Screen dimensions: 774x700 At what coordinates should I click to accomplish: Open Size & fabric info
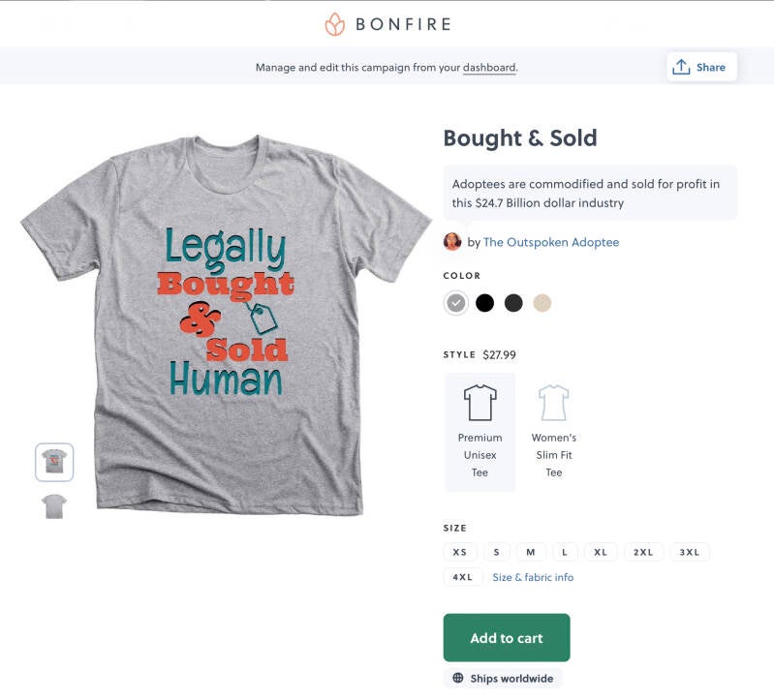(533, 577)
